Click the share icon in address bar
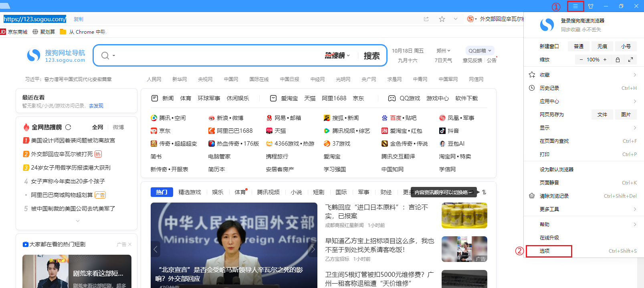 coord(426,19)
